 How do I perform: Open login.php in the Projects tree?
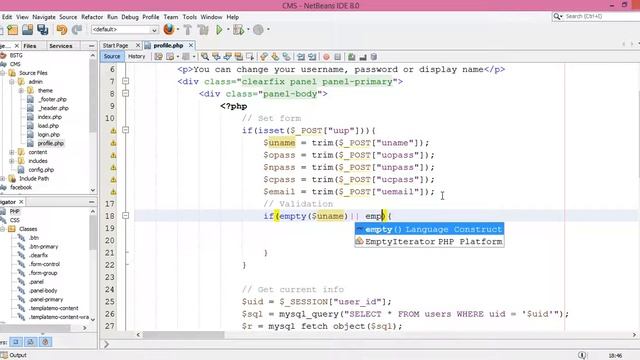[x=49, y=135]
